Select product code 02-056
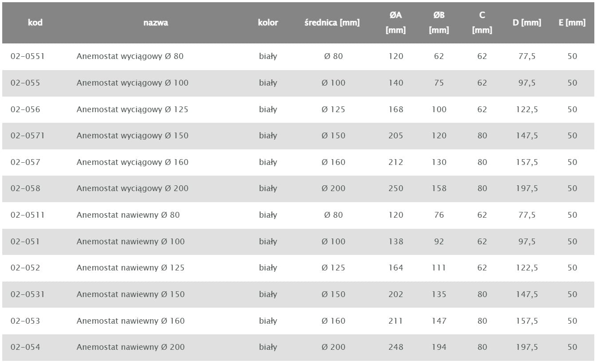The width and height of the screenshot is (597, 364). pyautogui.click(x=25, y=110)
